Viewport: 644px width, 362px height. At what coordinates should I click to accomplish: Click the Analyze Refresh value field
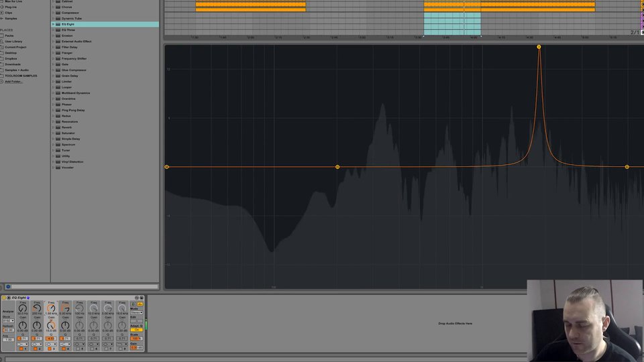(x=9, y=330)
